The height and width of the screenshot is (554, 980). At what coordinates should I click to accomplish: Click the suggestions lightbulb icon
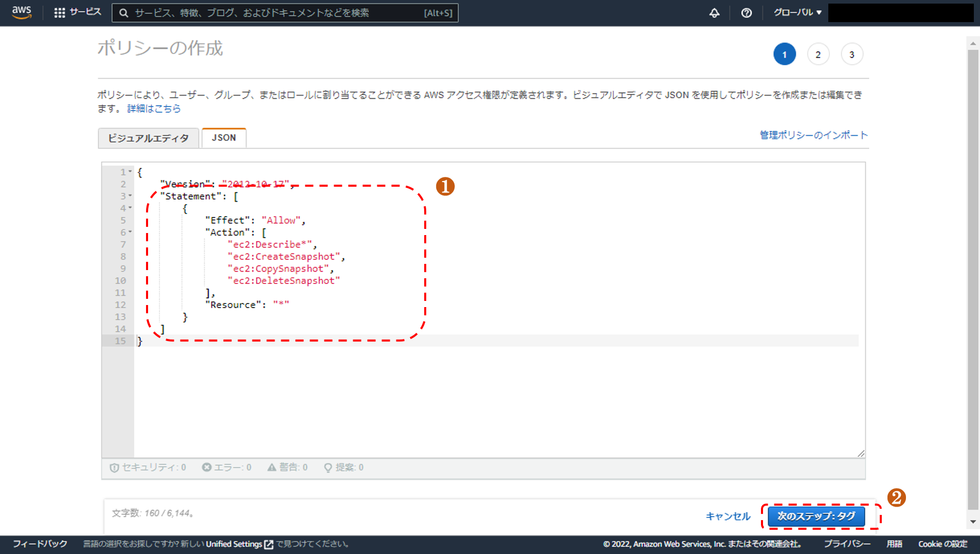pyautogui.click(x=328, y=468)
